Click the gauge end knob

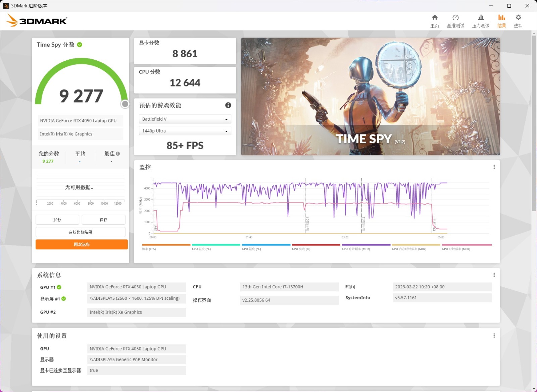(x=125, y=104)
